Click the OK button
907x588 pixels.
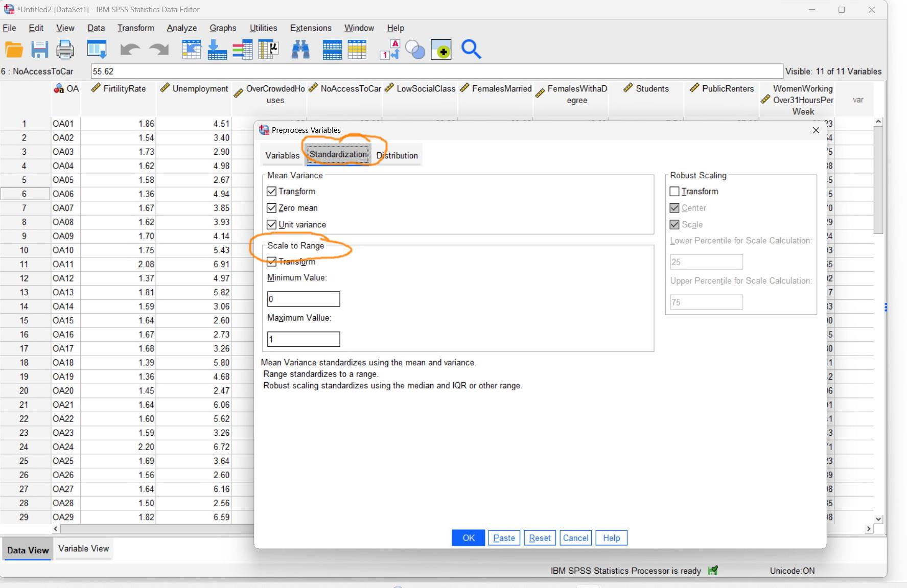(467, 537)
